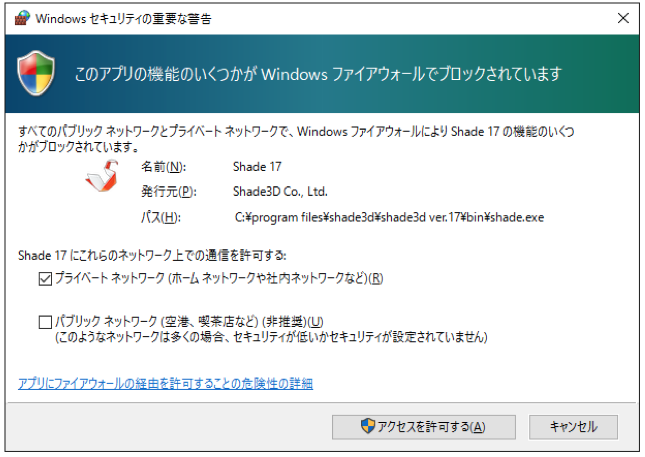Click the name value Shade 17

[x=257, y=167]
